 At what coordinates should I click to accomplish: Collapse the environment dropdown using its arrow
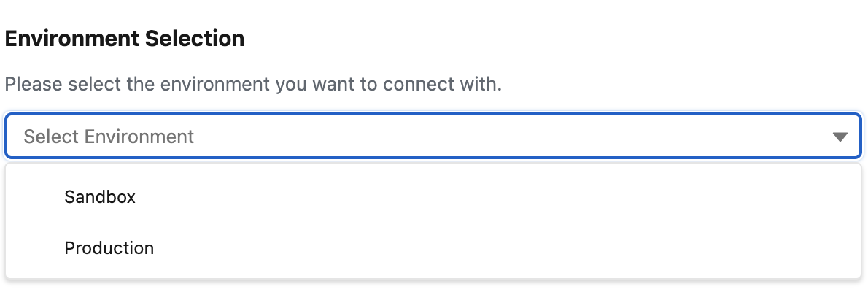point(840,137)
